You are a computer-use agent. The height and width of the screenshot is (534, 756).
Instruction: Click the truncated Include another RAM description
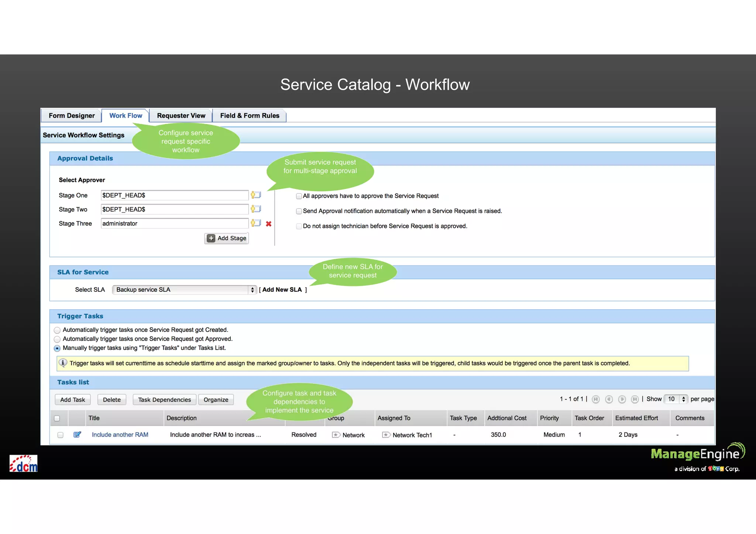pos(216,435)
